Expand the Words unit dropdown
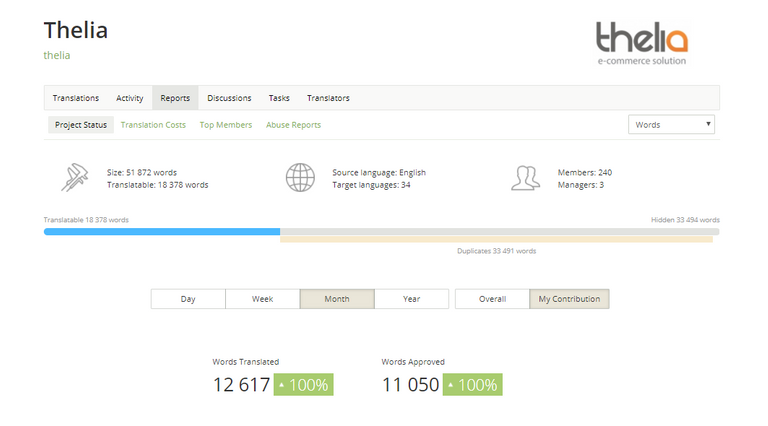 click(672, 124)
